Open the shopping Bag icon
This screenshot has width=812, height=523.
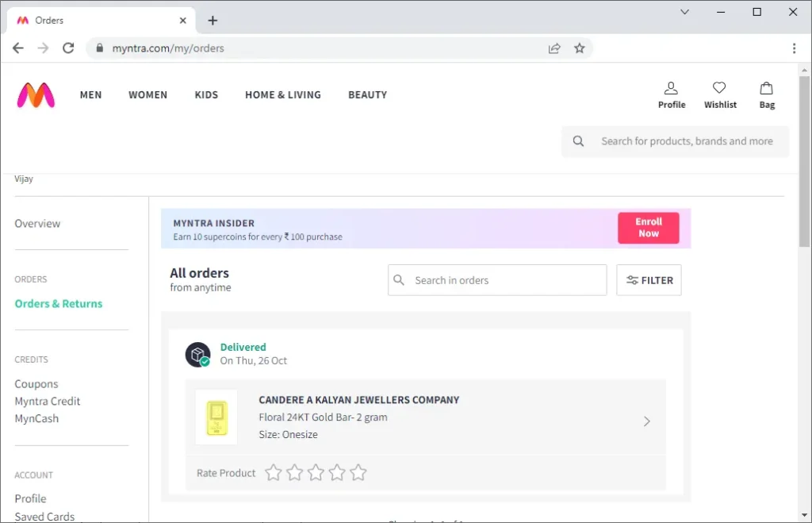coord(767,95)
